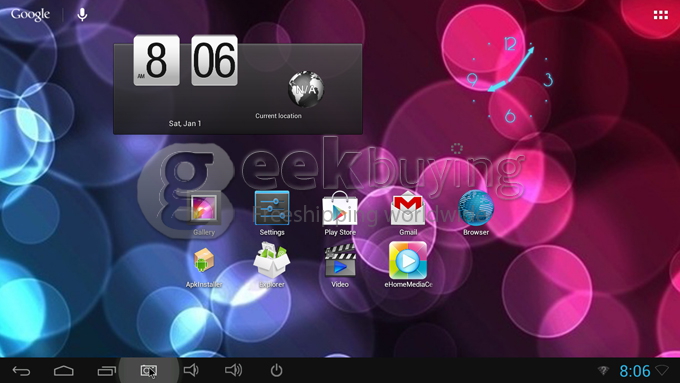Lower volume with the volume down icon
Screen dimensions: 680x383
pos(191,370)
